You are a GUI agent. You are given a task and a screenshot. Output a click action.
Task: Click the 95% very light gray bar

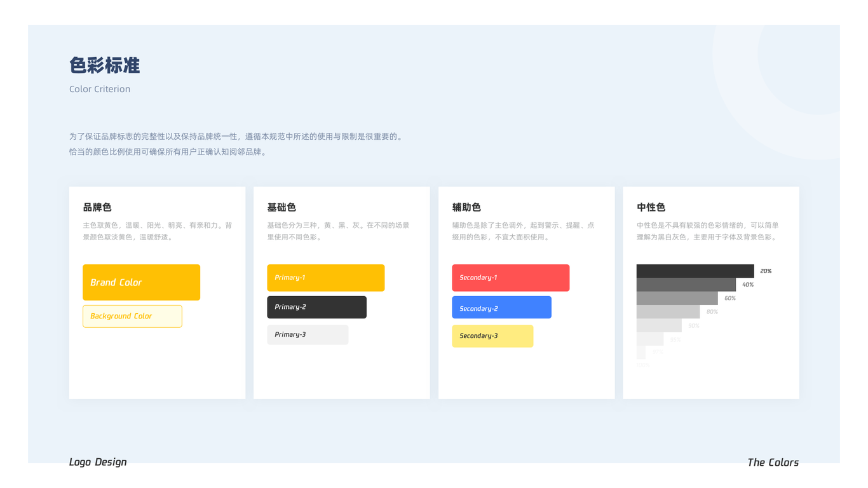click(x=650, y=339)
